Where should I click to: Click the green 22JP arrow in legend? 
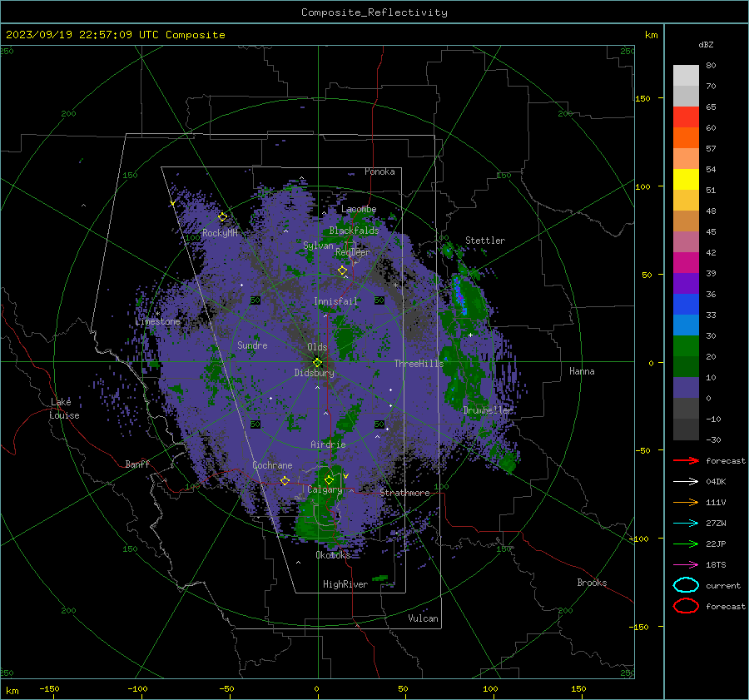[686, 544]
